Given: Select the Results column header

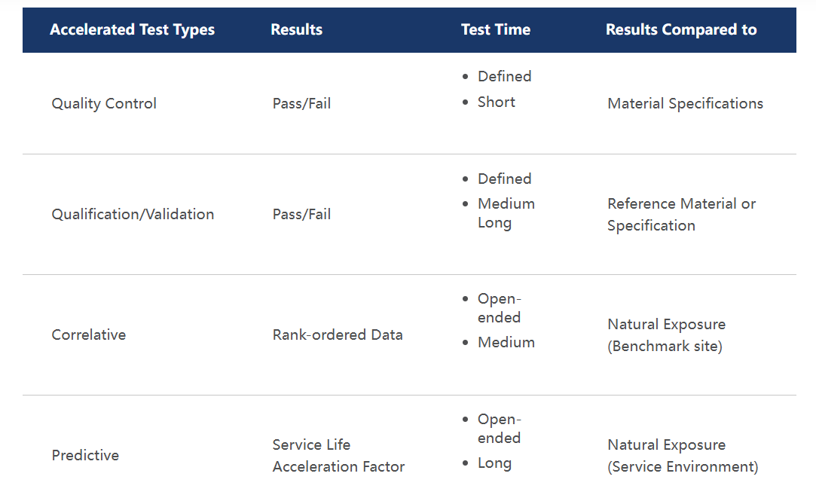Looking at the screenshot, I should tap(297, 29).
